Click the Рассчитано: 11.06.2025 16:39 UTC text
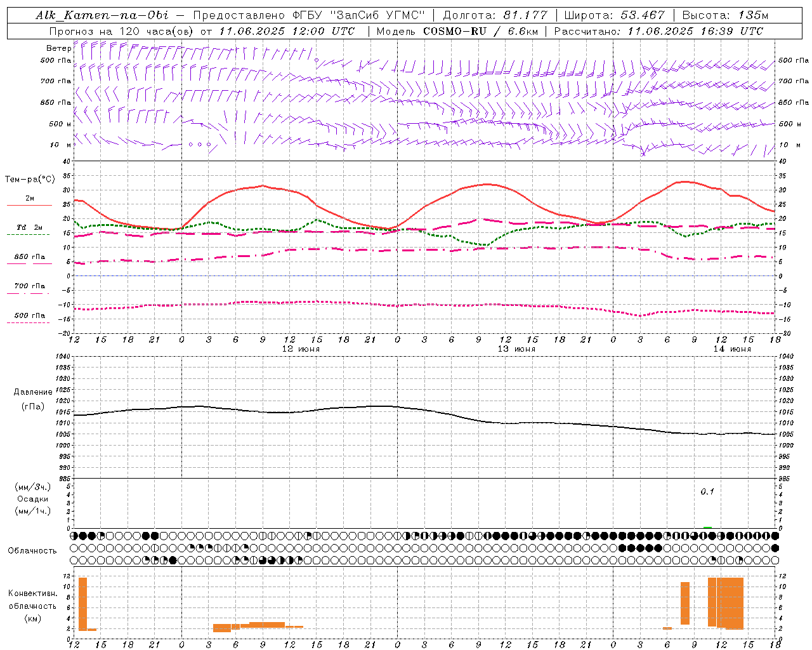 click(x=658, y=31)
